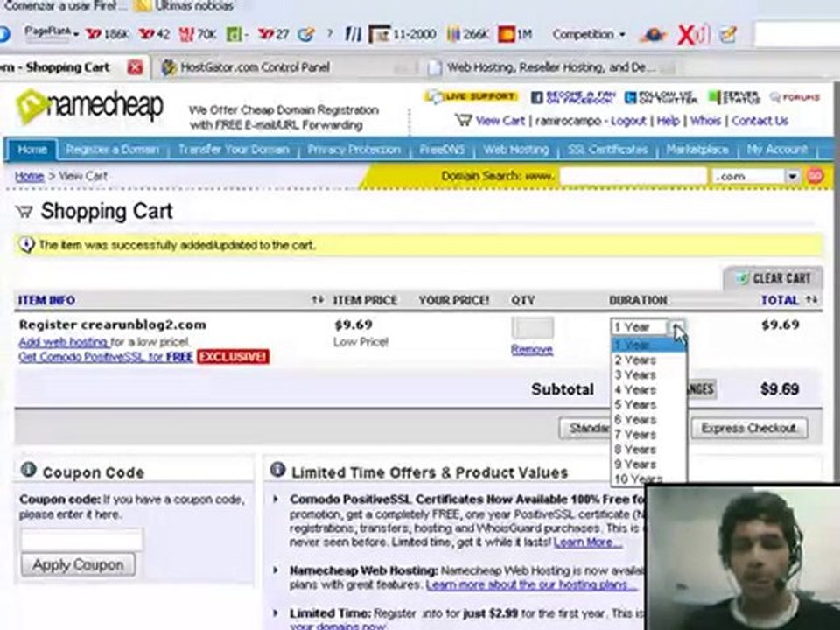Click Become a Fan on Facebook icon

572,97
